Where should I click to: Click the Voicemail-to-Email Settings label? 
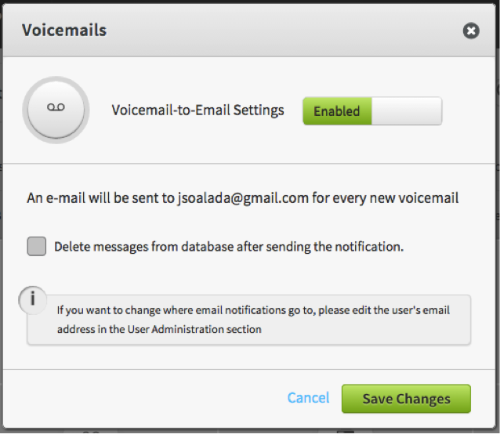(x=198, y=110)
